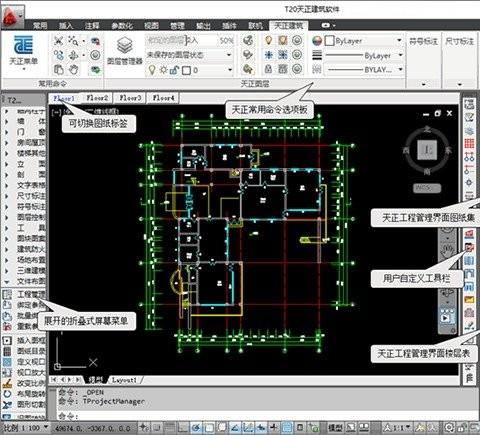480x435 pixels.
Task: Toggle the polar tracking status bar button
Action: 196,427
